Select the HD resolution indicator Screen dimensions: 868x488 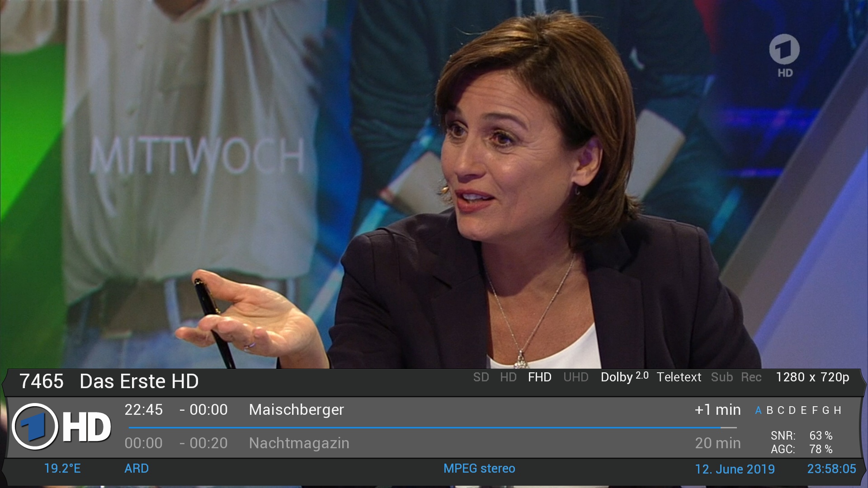[x=508, y=377]
